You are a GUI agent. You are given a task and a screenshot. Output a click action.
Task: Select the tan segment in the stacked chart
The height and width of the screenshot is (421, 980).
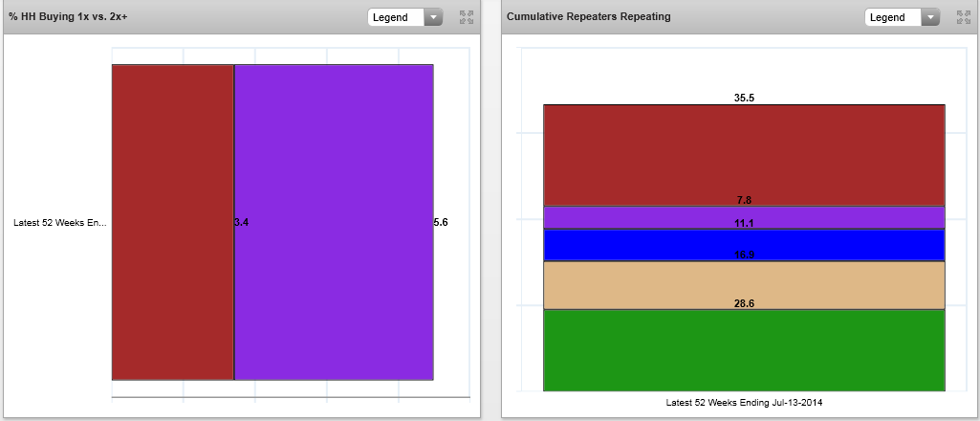tap(744, 285)
